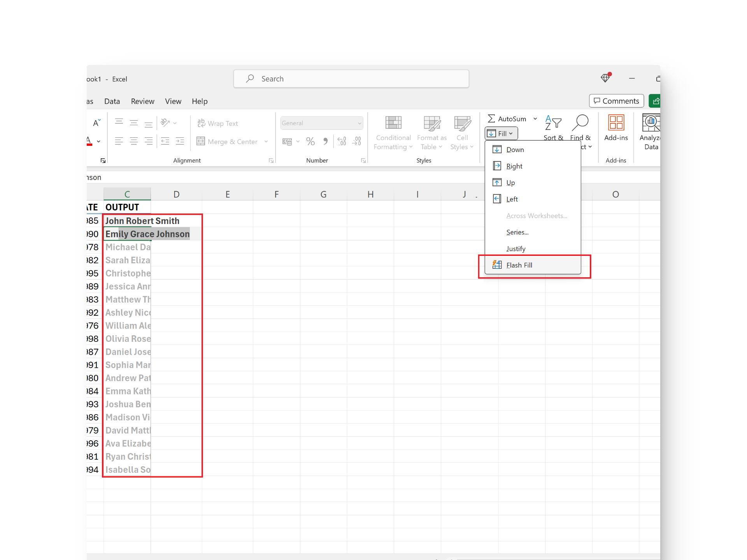
Task: Open the Comments pane
Action: [616, 101]
